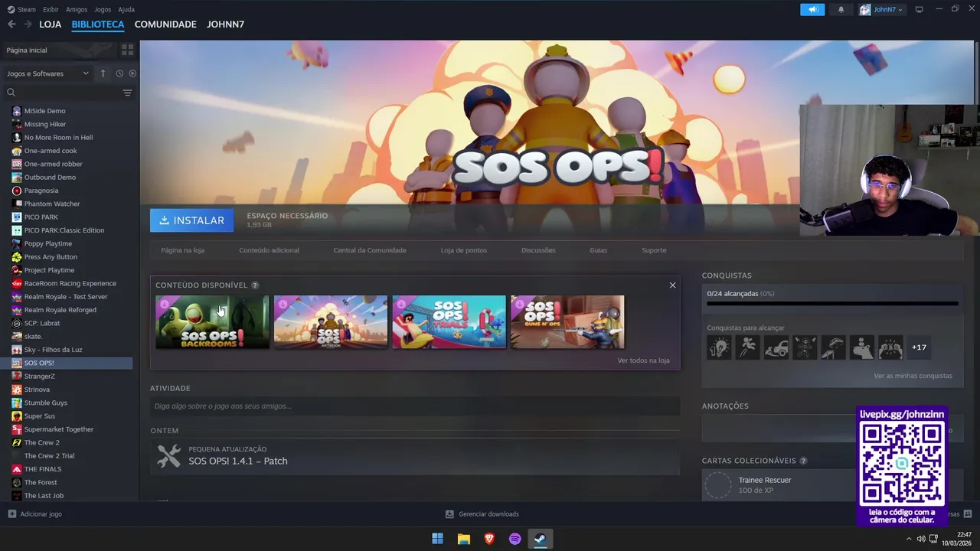Click Adicionar jogo plus icon

(x=11, y=514)
